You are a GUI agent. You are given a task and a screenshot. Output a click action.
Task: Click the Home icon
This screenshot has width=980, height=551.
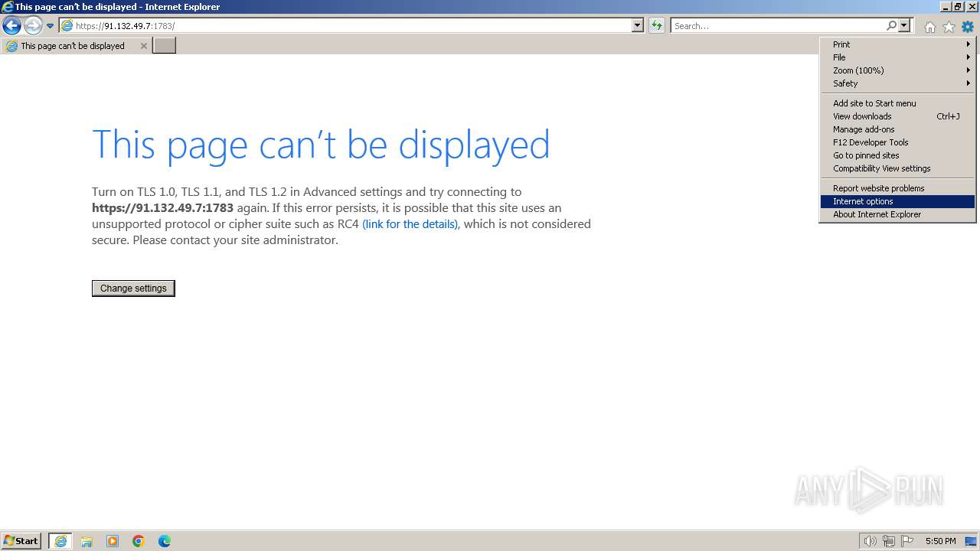929,27
